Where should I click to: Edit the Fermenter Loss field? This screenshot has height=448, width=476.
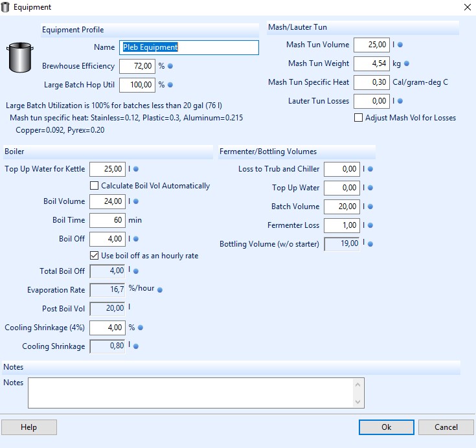tap(342, 226)
